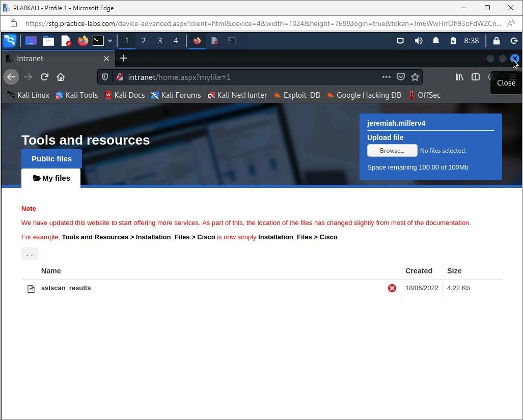This screenshot has width=523, height=420.
Task: Open the file manager in Kali panel
Action: [48, 41]
